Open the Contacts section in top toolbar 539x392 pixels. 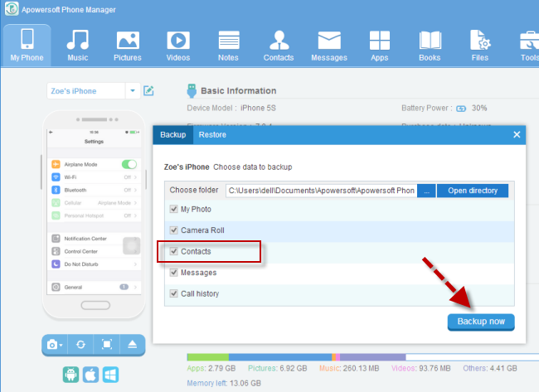coord(279,45)
